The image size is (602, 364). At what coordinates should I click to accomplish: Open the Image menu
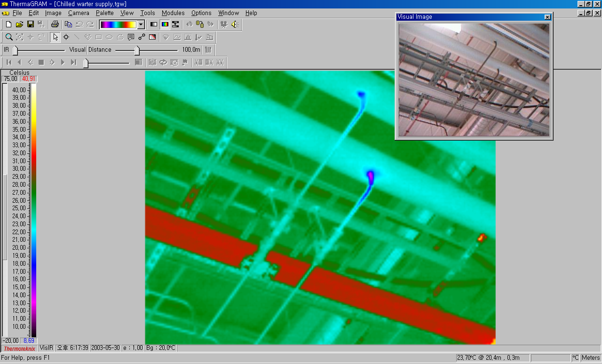53,13
